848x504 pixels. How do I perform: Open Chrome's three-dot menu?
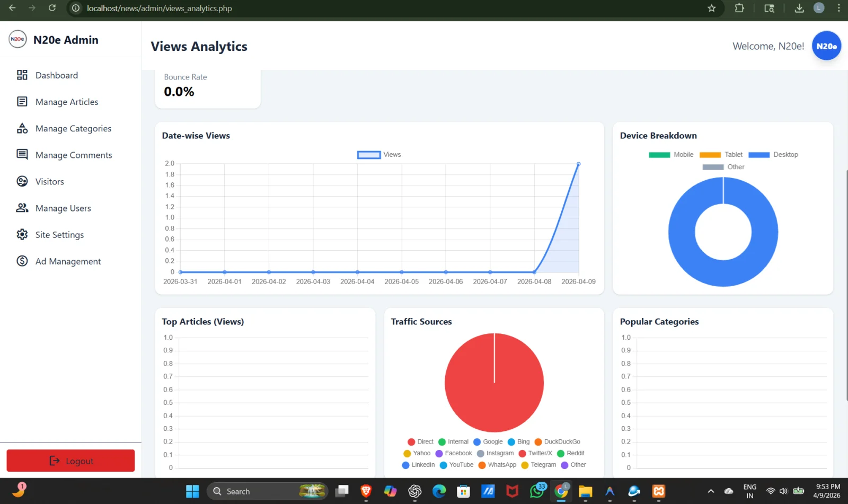[838, 8]
